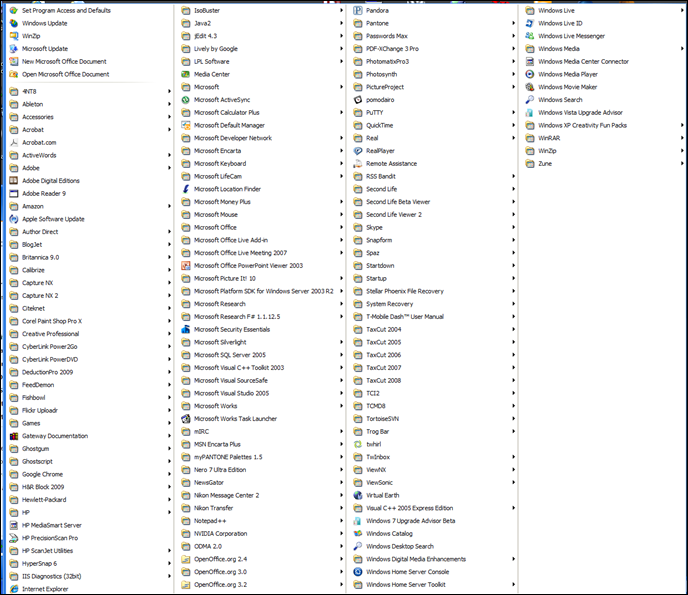
Task: Click the Internet Explorer icon
Action: coord(13,588)
